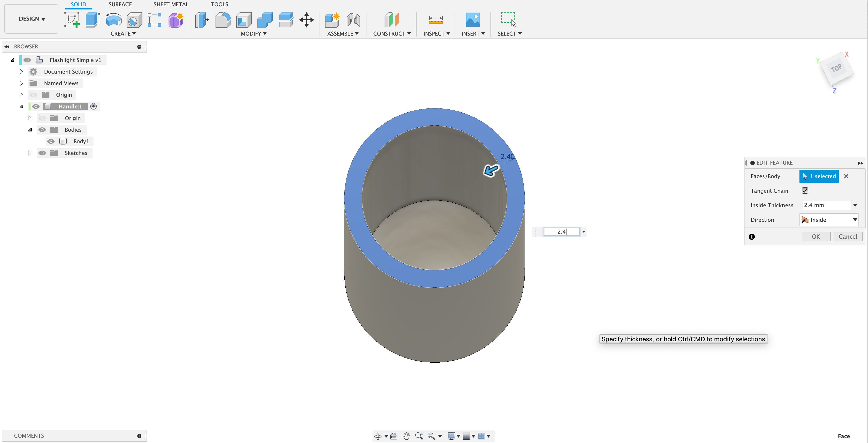Clear the Faces/Body selection with X
The image size is (868, 443).
click(x=846, y=176)
